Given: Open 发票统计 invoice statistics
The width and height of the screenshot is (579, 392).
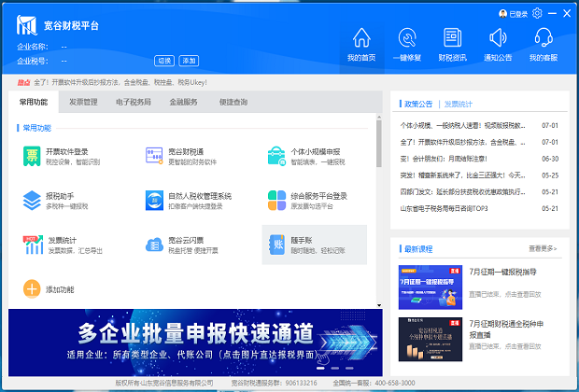Looking at the screenshot, I should (32, 245).
